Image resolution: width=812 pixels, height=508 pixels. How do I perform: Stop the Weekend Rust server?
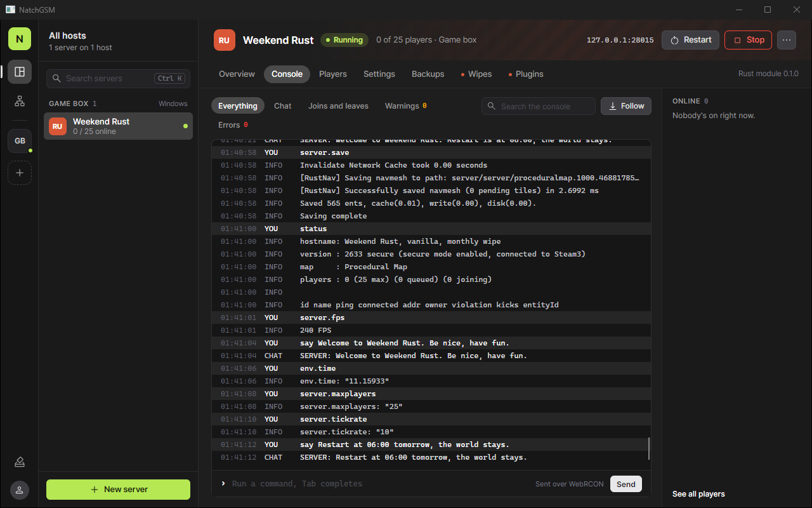(749, 40)
